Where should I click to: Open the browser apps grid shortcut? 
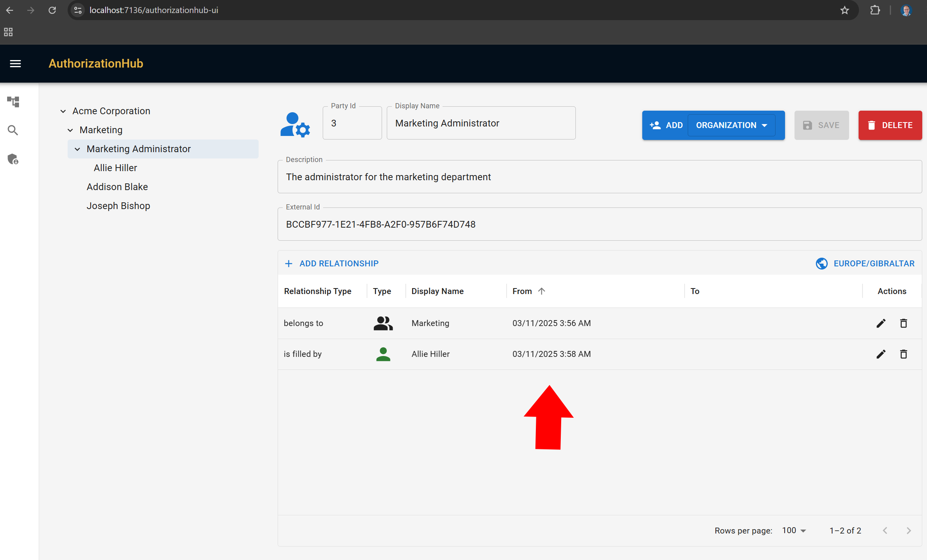(8, 32)
